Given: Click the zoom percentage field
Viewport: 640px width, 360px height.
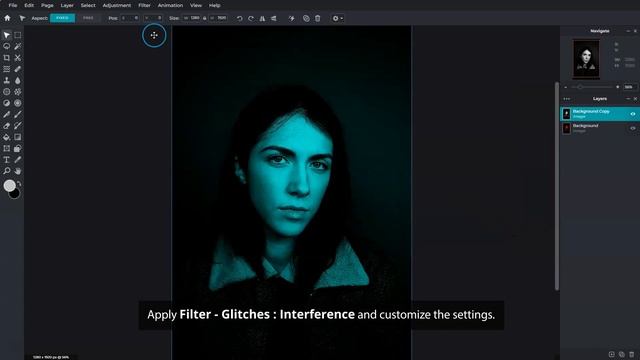Looking at the screenshot, I should tap(629, 87).
